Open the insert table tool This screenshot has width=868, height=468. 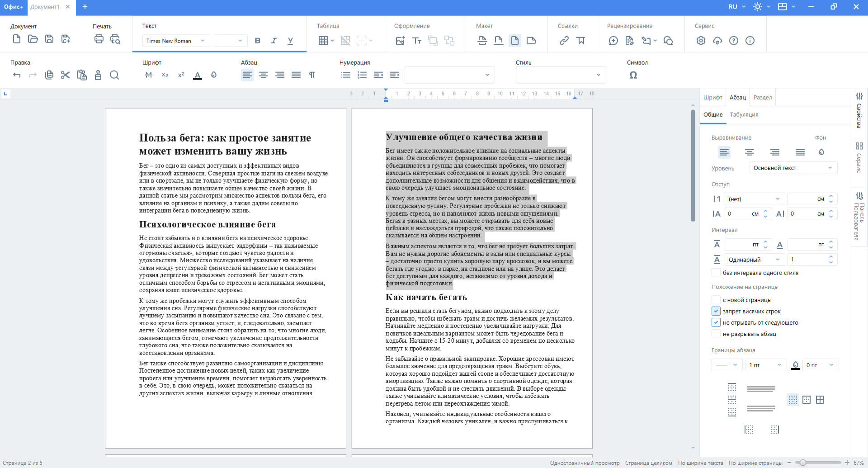323,41
